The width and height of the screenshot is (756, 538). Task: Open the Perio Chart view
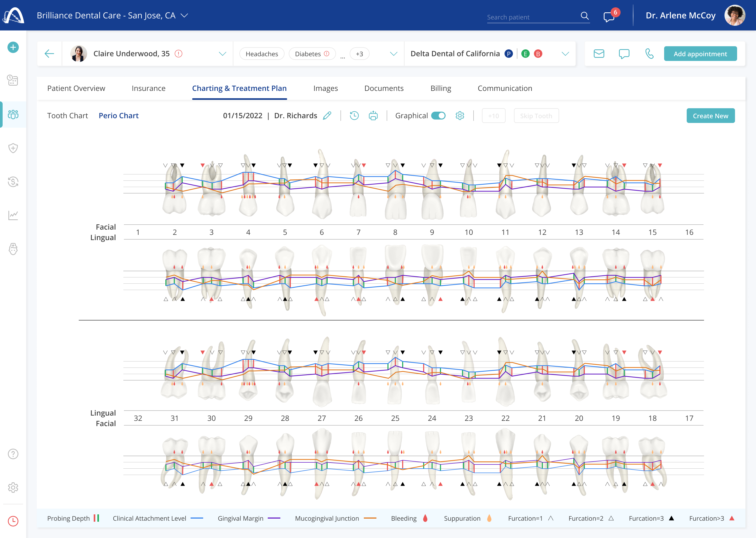coord(118,116)
